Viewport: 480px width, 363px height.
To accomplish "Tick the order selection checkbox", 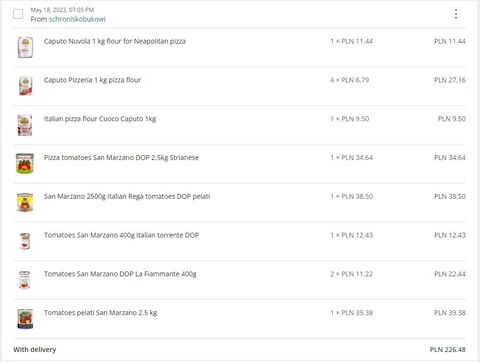I will pyautogui.click(x=18, y=14).
